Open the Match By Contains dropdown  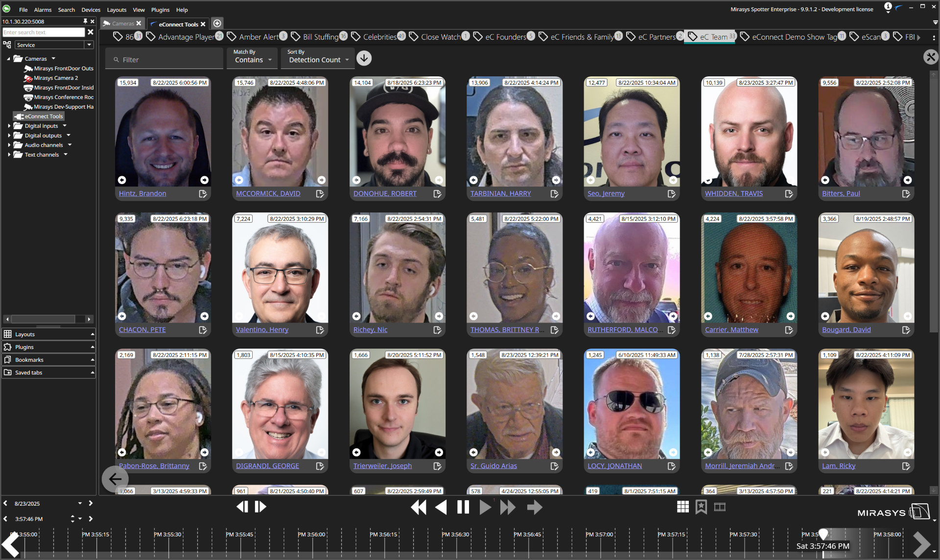pos(253,59)
